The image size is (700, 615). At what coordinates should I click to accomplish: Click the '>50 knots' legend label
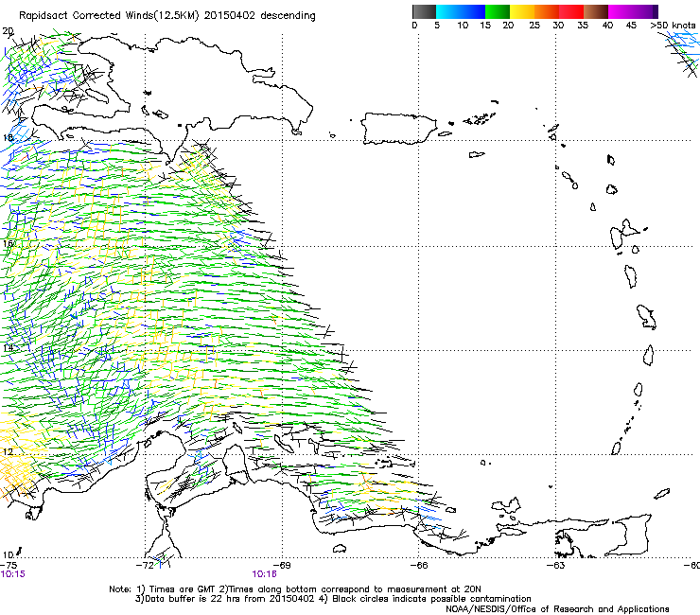(673, 26)
